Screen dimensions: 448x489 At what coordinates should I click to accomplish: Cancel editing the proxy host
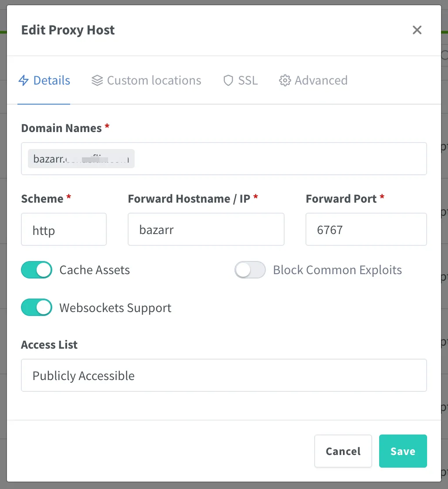pos(343,451)
